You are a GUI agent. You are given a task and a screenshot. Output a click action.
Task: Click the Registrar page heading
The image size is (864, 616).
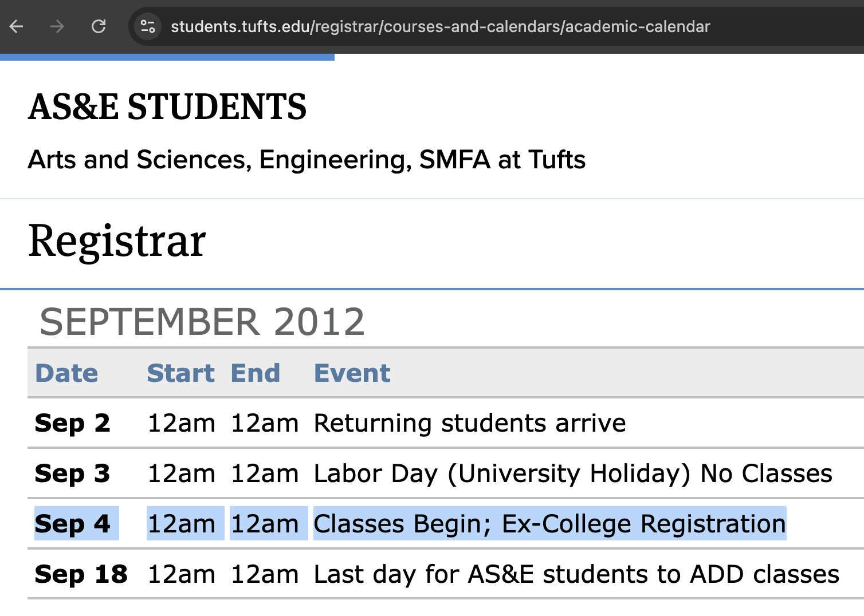point(117,241)
